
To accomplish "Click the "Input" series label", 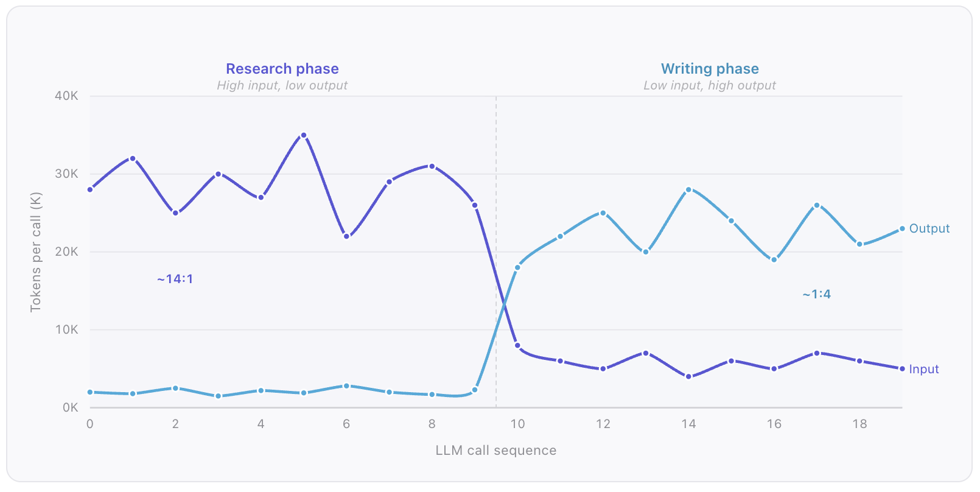I will point(923,369).
